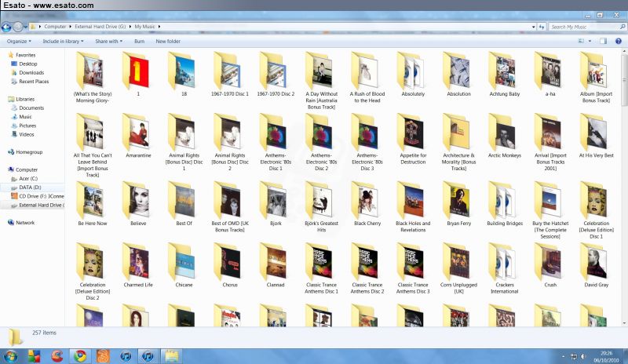Open recent pages dropdown beside Forward

(26, 27)
